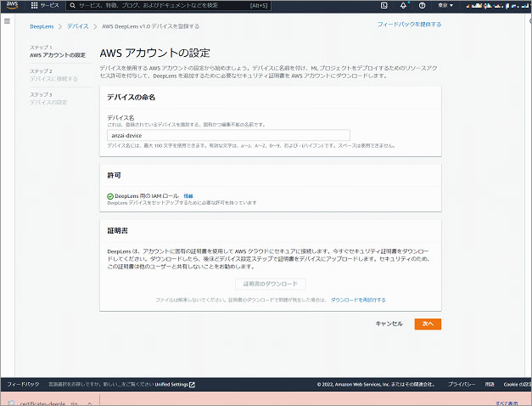The image size is (532, 406).
Task: Click フィードバックを提供する link
Action: 410,25
